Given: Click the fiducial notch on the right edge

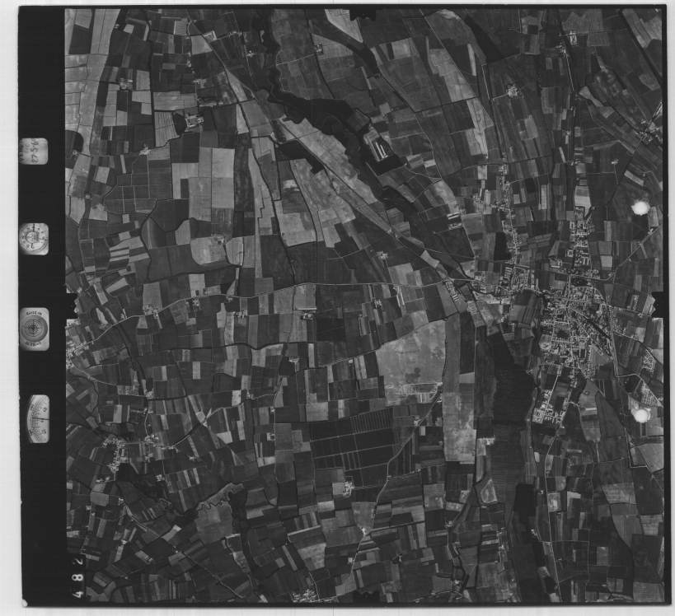Looking at the screenshot, I should coord(660,306).
